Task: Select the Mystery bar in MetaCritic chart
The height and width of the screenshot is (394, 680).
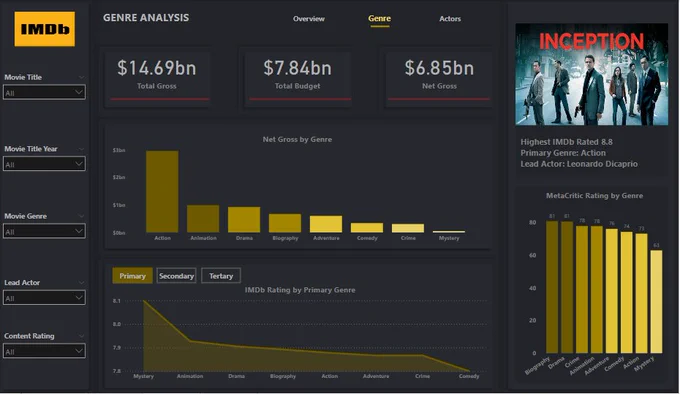Action: 656,302
